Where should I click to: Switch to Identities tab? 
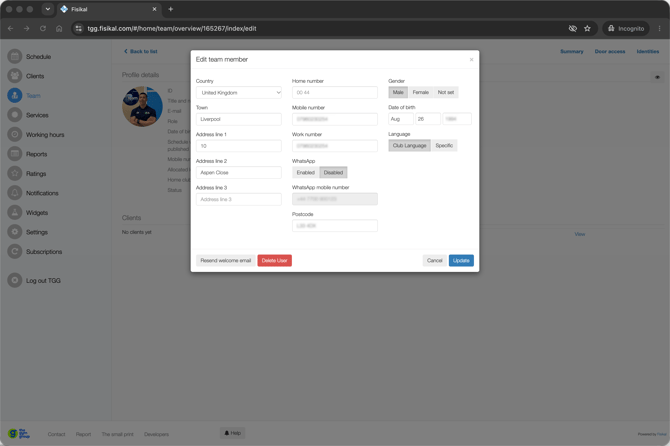click(648, 51)
